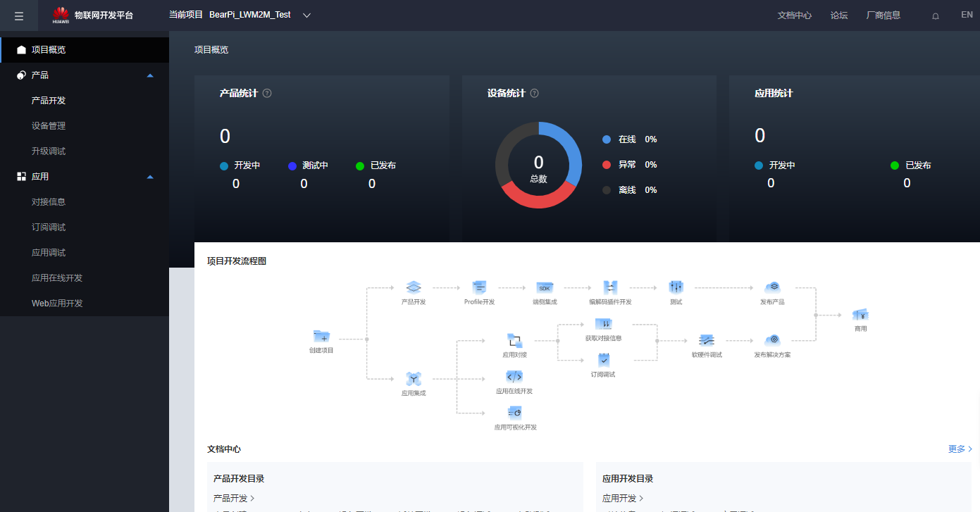The image size is (980, 512).
Task: Click the Profile开发 flowchart icon
Action: tap(479, 287)
